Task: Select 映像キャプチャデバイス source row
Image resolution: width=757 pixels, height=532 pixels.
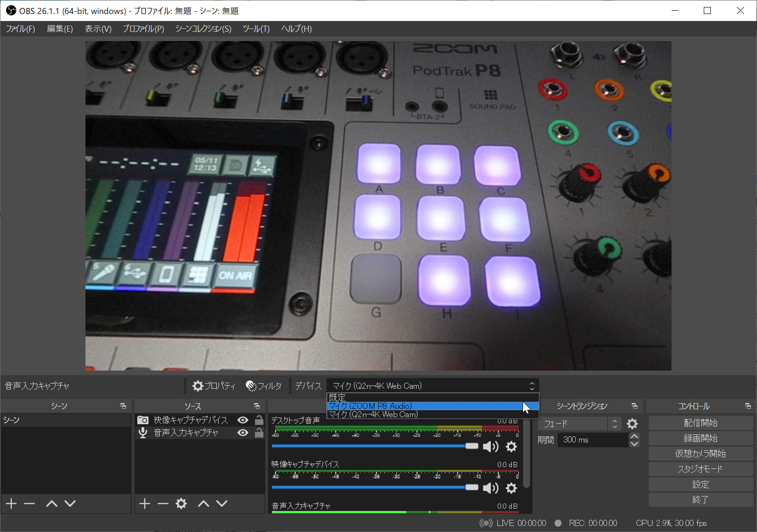Action: (x=200, y=420)
